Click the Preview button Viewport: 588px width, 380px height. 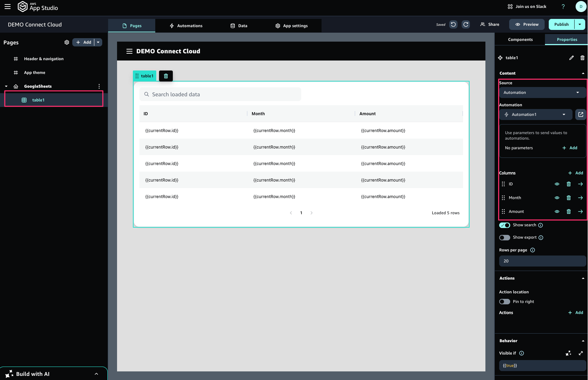[526, 24]
